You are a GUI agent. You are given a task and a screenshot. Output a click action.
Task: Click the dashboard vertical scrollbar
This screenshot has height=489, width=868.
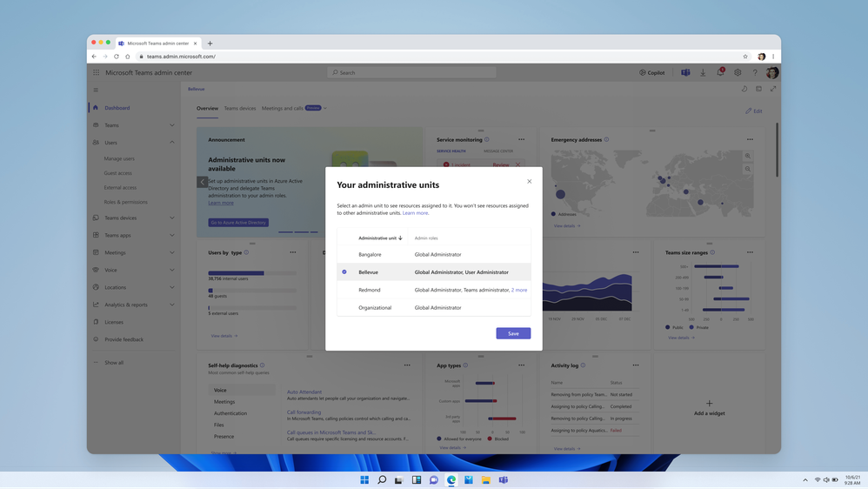point(778,150)
